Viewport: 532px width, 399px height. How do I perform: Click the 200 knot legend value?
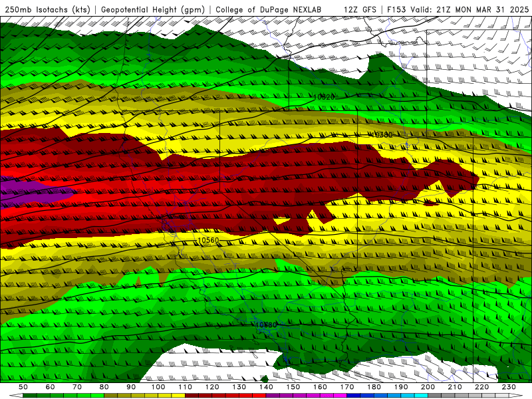428,387
